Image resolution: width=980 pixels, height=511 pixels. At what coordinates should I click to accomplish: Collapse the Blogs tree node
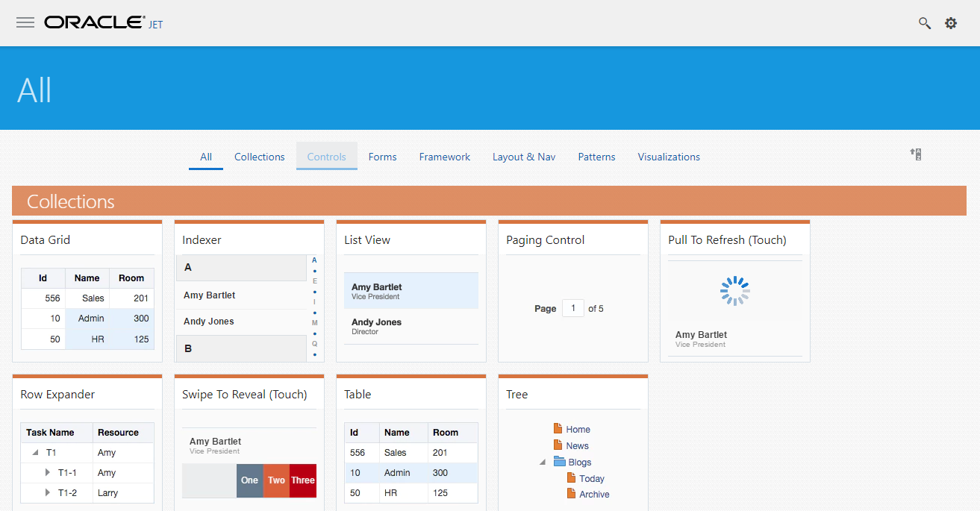coord(542,463)
